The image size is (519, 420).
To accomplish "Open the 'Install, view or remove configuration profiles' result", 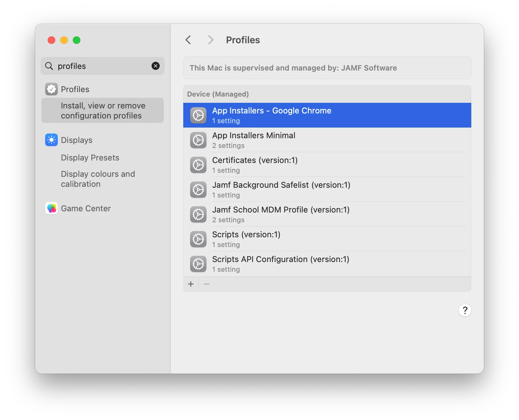I will click(103, 110).
